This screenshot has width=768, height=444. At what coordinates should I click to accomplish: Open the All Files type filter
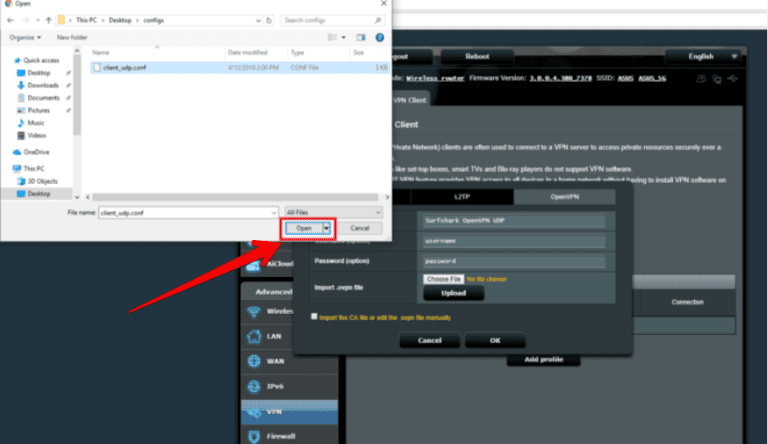(333, 212)
